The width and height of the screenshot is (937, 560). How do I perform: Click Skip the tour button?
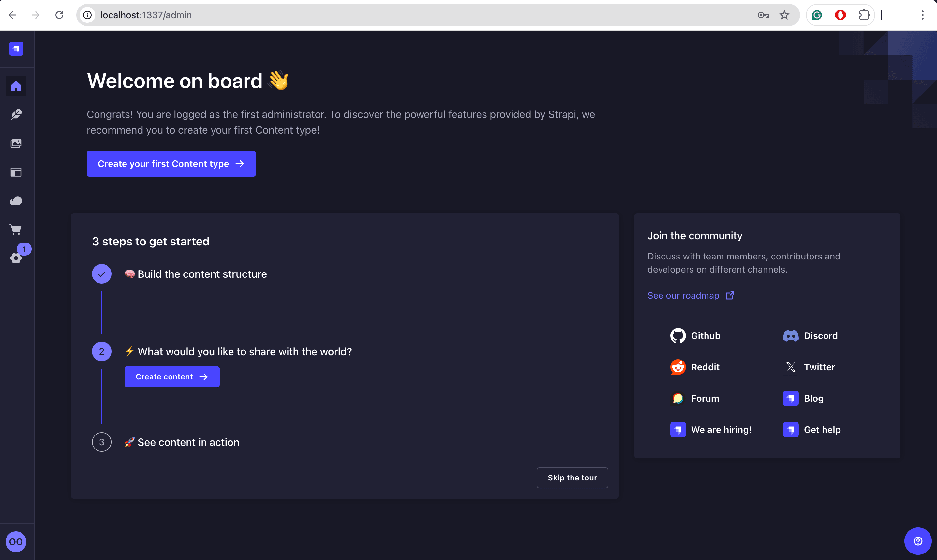click(572, 478)
